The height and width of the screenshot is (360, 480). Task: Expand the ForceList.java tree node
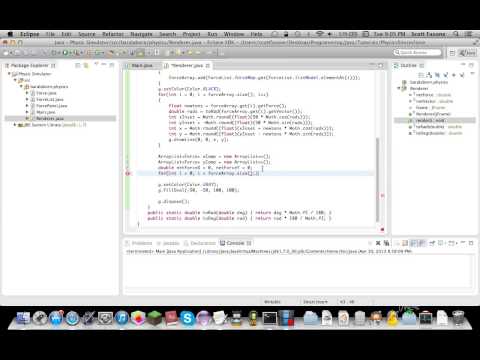pos(27,99)
